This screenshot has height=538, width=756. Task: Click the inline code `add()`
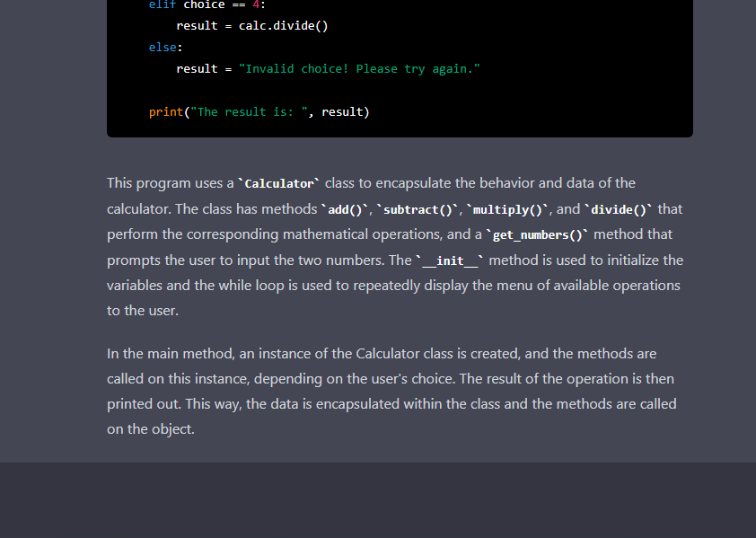click(x=345, y=210)
